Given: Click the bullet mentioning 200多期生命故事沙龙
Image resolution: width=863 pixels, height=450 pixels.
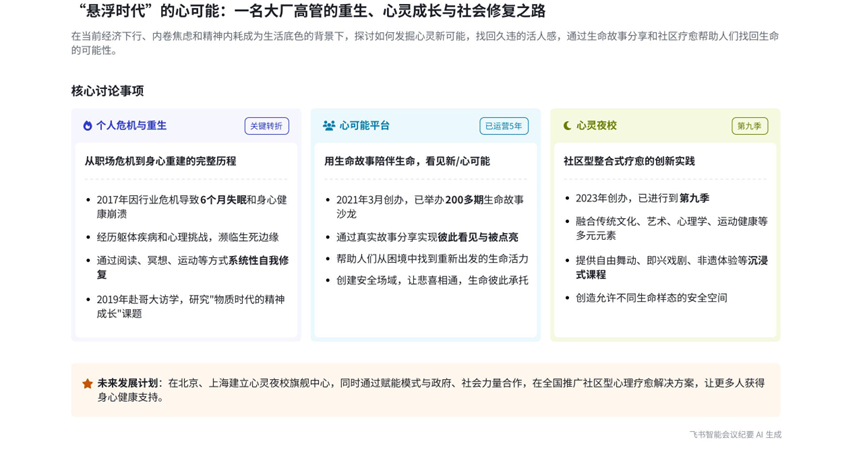Looking at the screenshot, I should pyautogui.click(x=429, y=206).
